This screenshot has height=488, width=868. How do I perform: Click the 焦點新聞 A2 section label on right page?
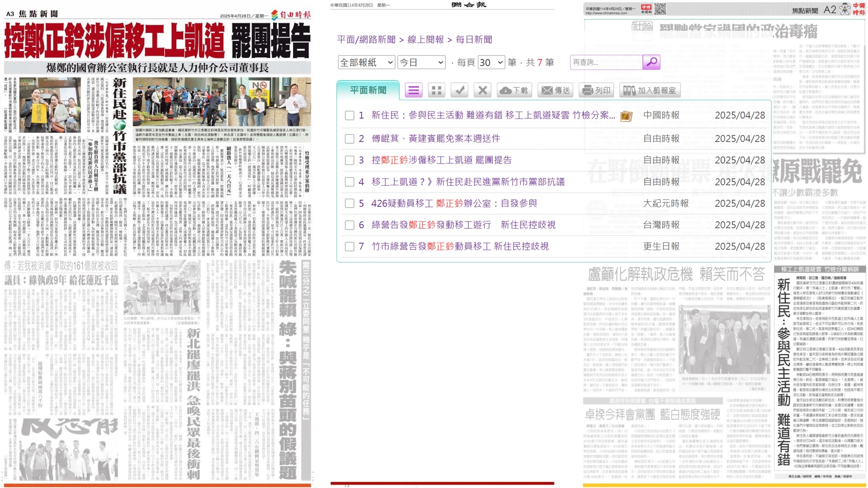click(x=814, y=10)
